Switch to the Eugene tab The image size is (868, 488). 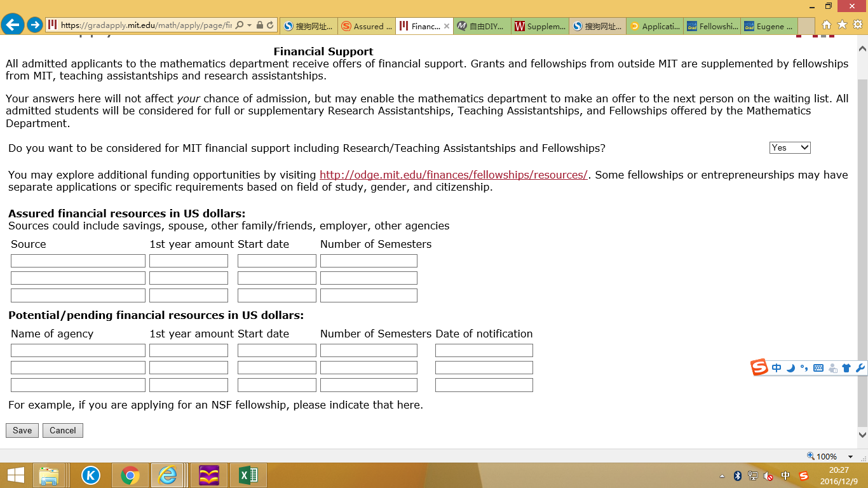(770, 26)
